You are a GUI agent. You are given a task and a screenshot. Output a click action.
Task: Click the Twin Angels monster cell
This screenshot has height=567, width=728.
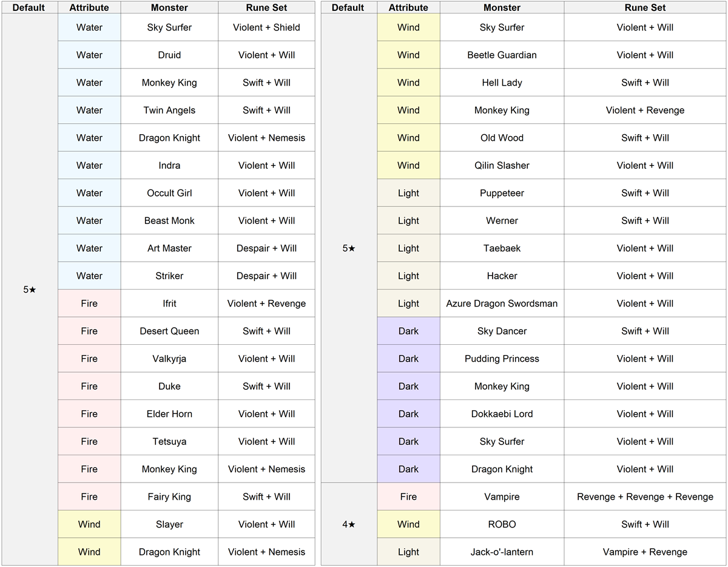tap(169, 110)
